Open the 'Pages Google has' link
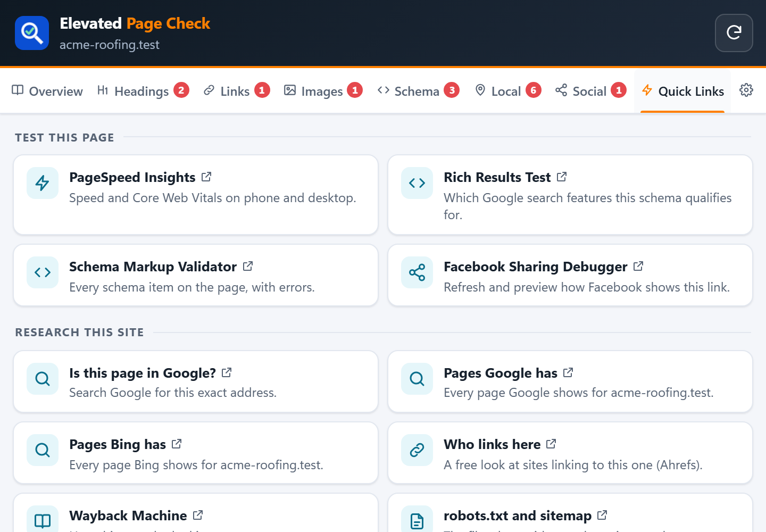Screen dimensions: 766x532 tap(570, 381)
